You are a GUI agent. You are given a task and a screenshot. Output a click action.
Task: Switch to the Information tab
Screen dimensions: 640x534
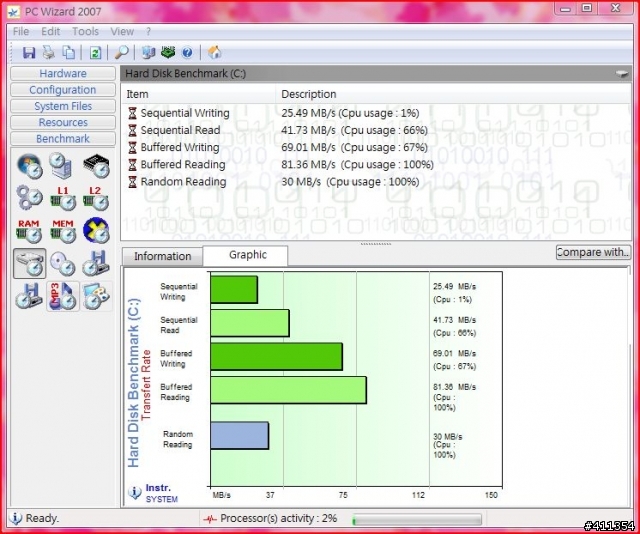pyautogui.click(x=162, y=256)
